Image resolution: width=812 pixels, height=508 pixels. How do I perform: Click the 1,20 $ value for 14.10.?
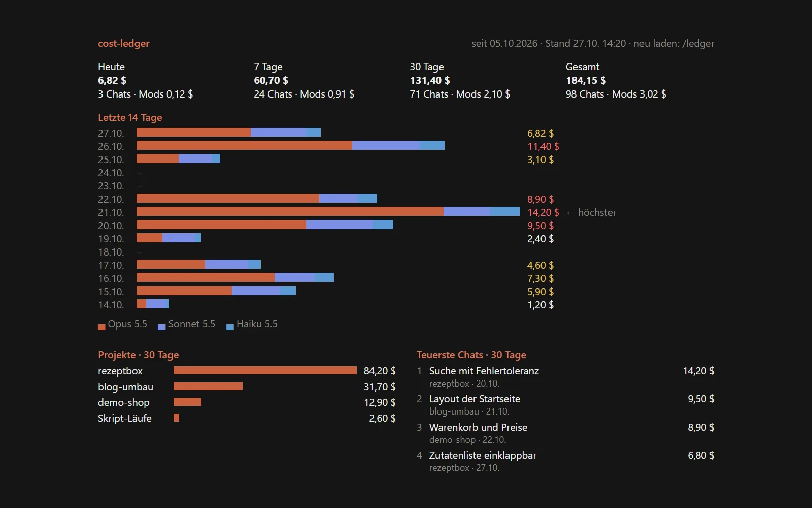(x=540, y=305)
